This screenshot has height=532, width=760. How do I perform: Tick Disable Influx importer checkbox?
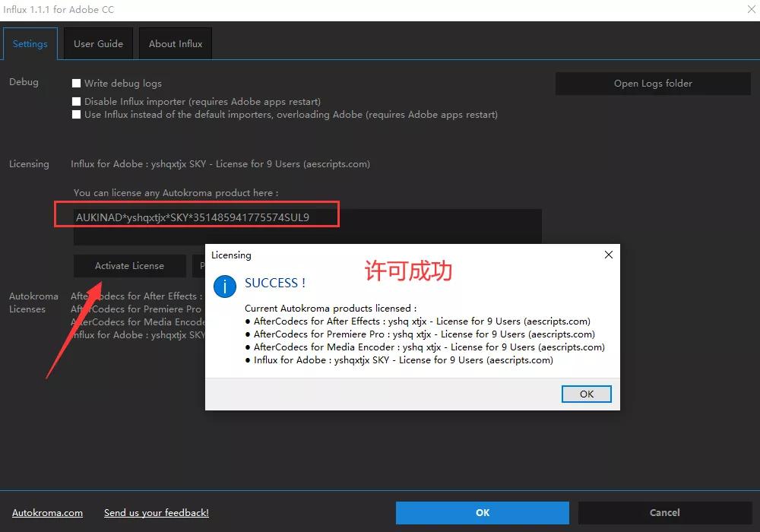point(76,101)
